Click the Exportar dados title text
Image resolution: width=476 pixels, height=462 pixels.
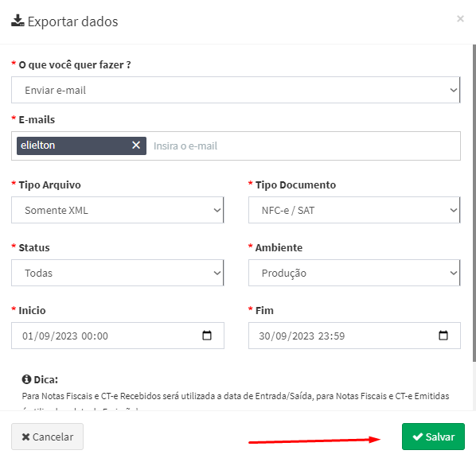(x=73, y=21)
